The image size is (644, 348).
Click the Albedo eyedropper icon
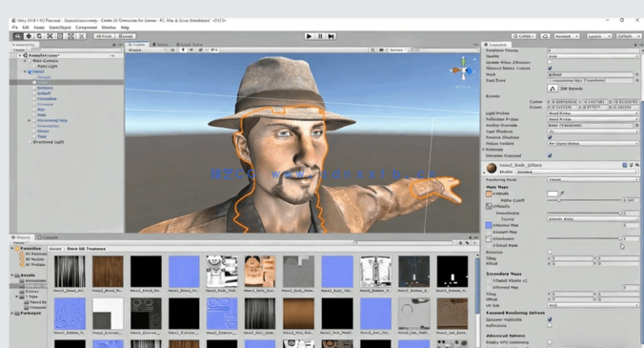click(x=562, y=194)
